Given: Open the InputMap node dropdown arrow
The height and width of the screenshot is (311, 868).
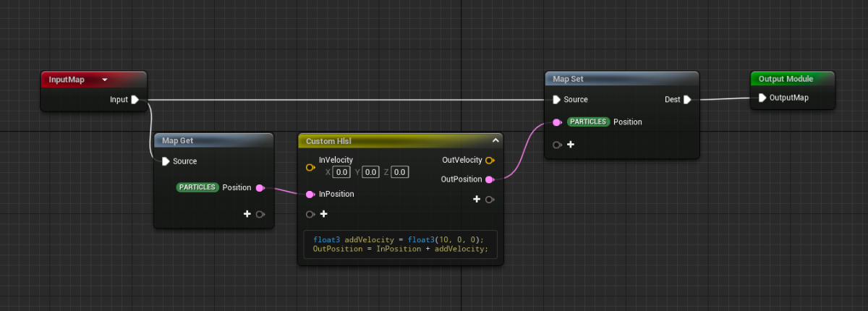Looking at the screenshot, I should 105,80.
